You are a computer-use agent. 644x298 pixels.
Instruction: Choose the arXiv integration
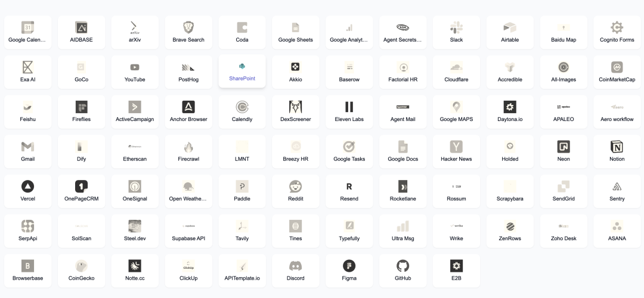click(x=135, y=32)
